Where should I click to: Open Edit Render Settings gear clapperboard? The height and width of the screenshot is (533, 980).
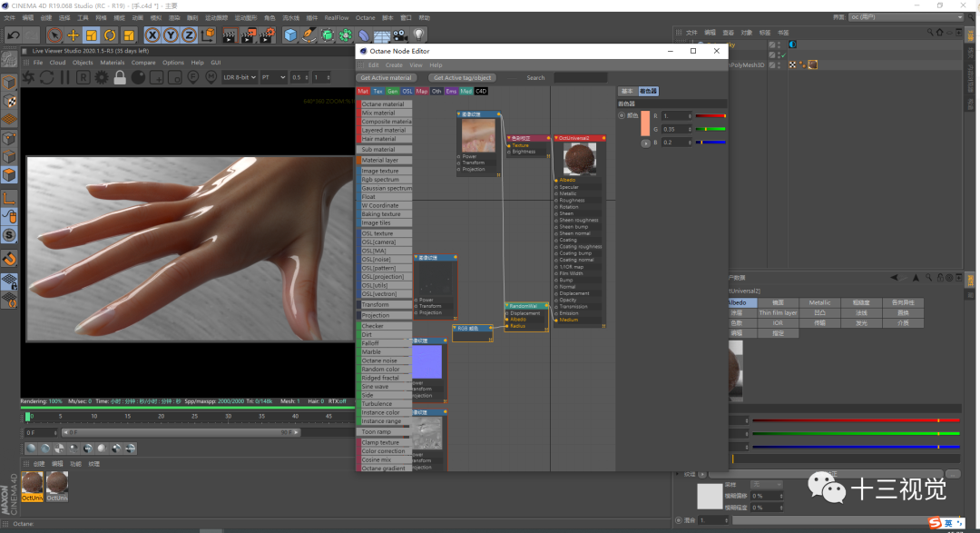coord(267,35)
